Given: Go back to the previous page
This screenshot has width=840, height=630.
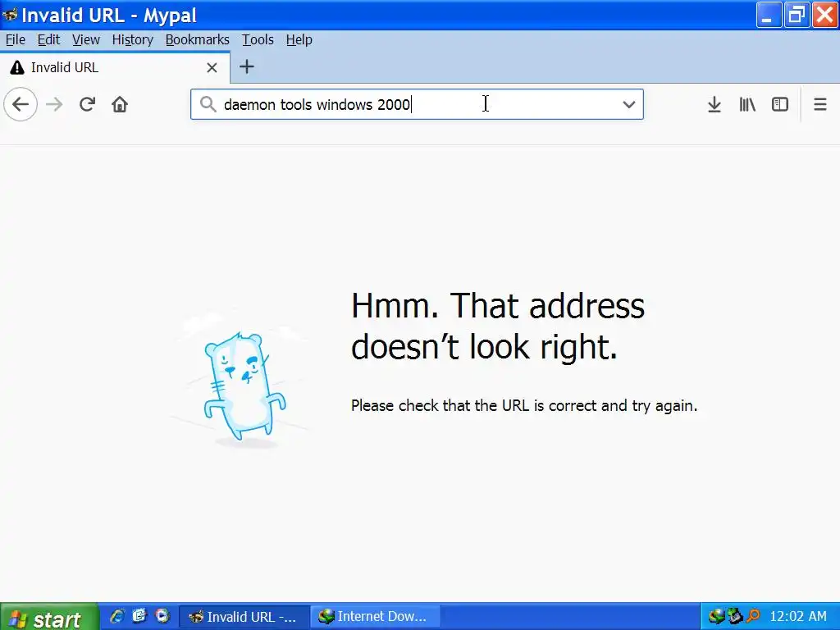Looking at the screenshot, I should pyautogui.click(x=21, y=104).
